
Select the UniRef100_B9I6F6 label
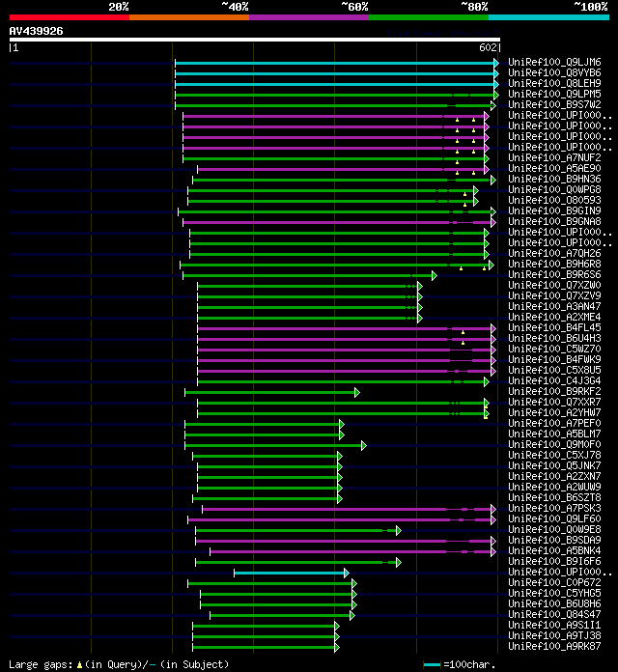(554, 561)
